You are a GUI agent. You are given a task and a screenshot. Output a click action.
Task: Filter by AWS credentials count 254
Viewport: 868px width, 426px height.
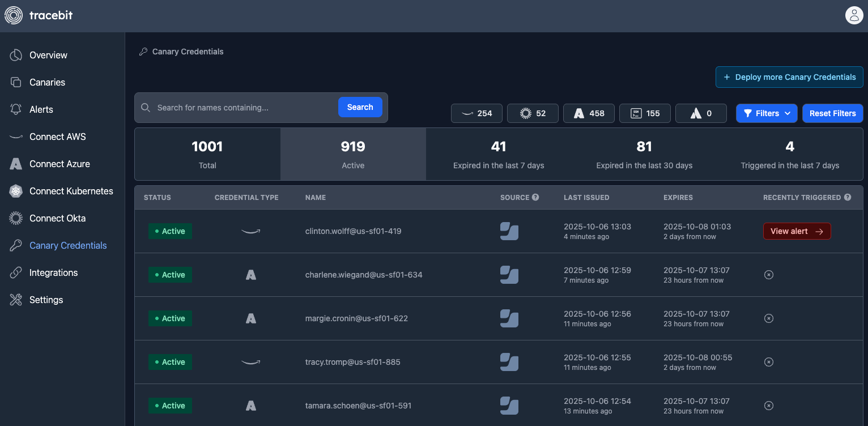[x=476, y=113]
